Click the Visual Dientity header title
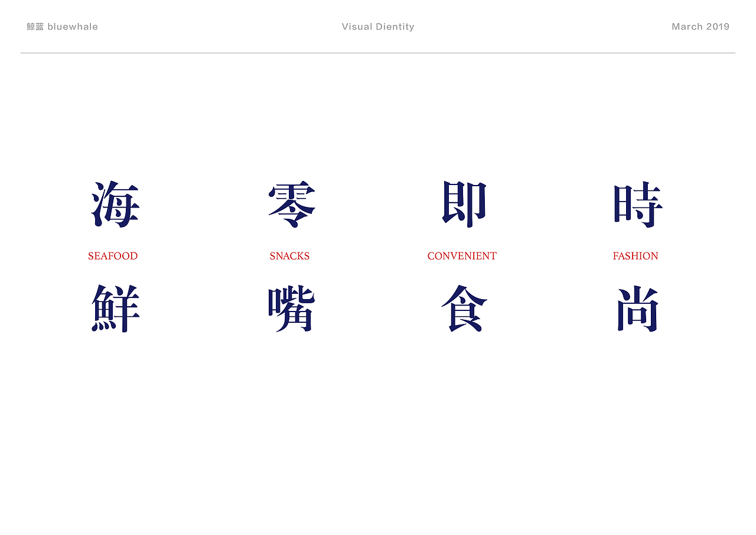The height and width of the screenshot is (535, 756). point(378,26)
